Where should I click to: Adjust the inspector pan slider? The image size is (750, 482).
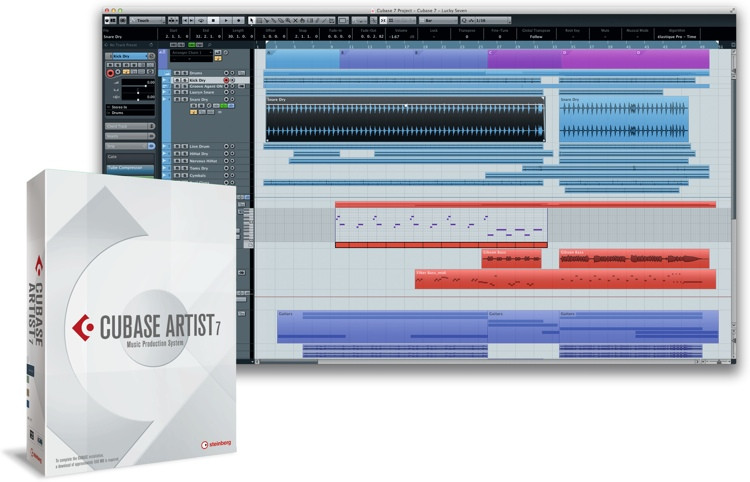tap(138, 93)
